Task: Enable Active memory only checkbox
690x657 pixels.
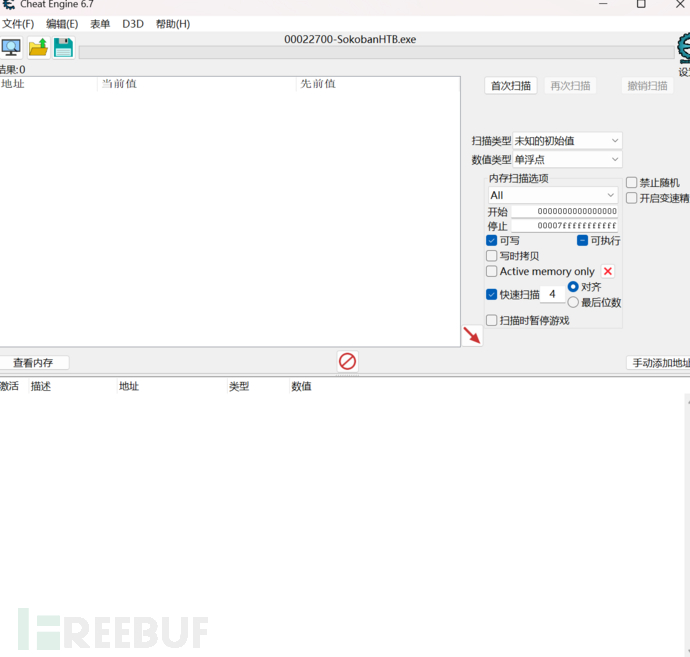Action: (x=492, y=271)
